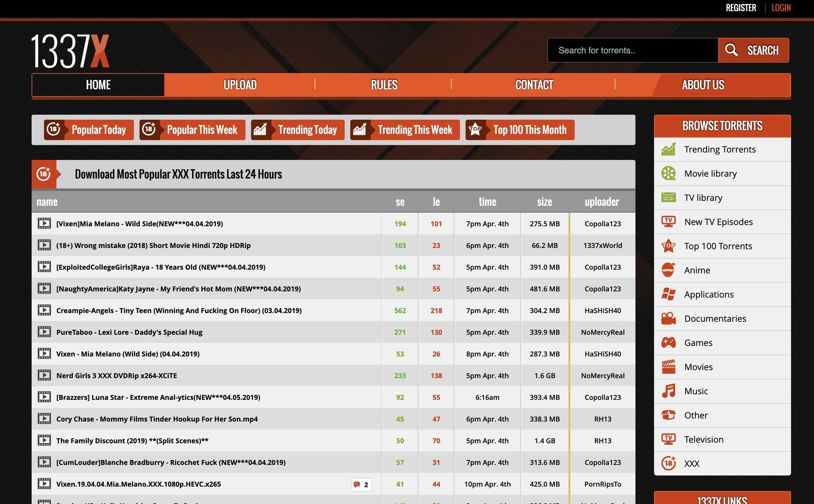Screen dimensions: 814x504
Task: Click the 'size' column header
Action: click(544, 202)
